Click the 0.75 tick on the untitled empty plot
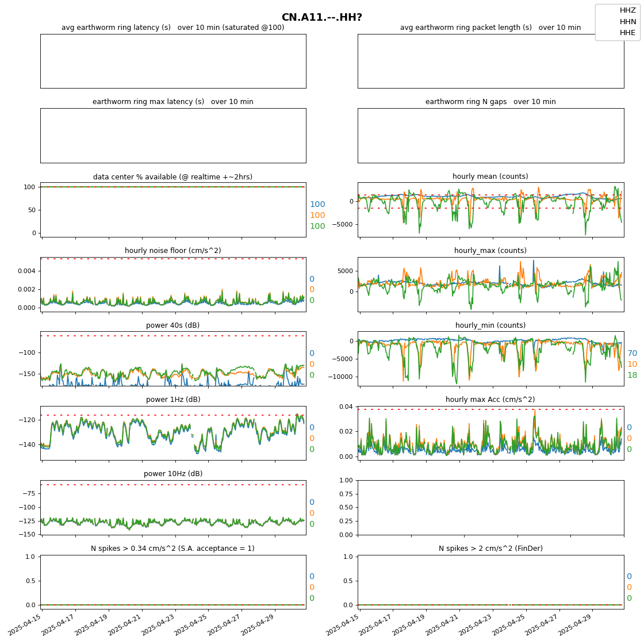Screen dimensions: 644x644 [346, 494]
